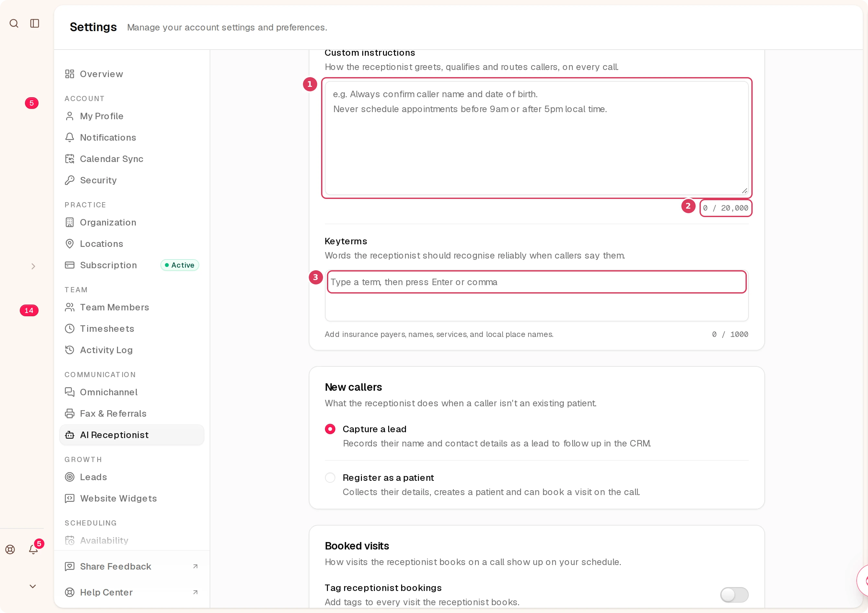Click the external arrow beside Share Feedback
868x613 pixels.
pyautogui.click(x=195, y=566)
